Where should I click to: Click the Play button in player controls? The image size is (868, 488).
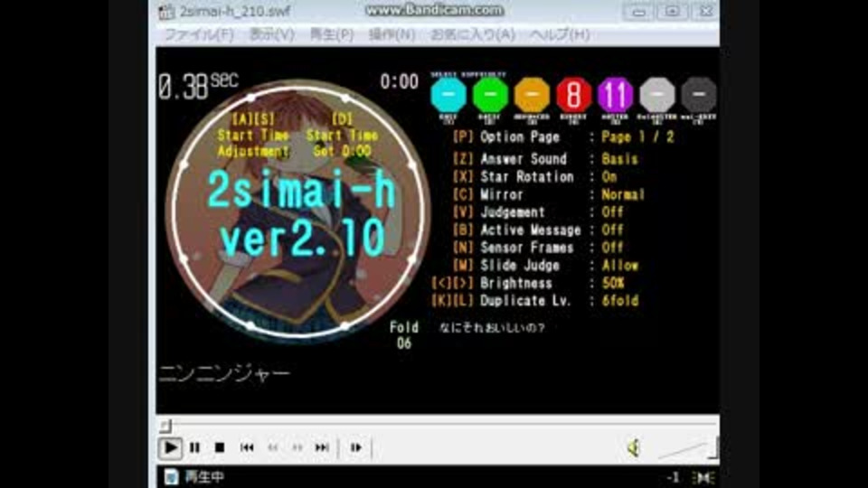[170, 447]
